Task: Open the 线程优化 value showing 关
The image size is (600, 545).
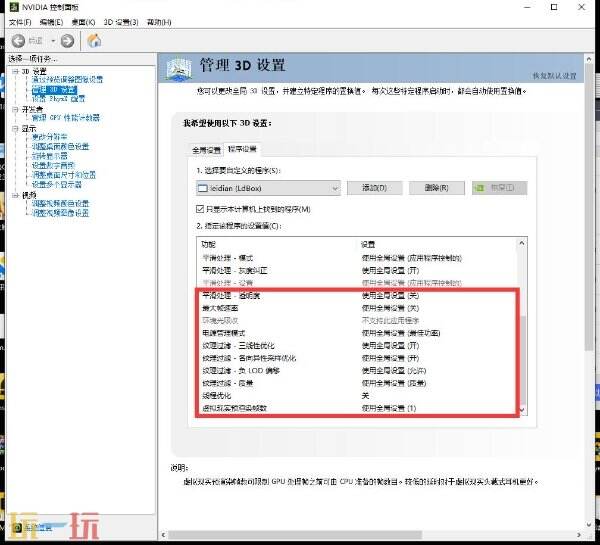Action: point(365,396)
